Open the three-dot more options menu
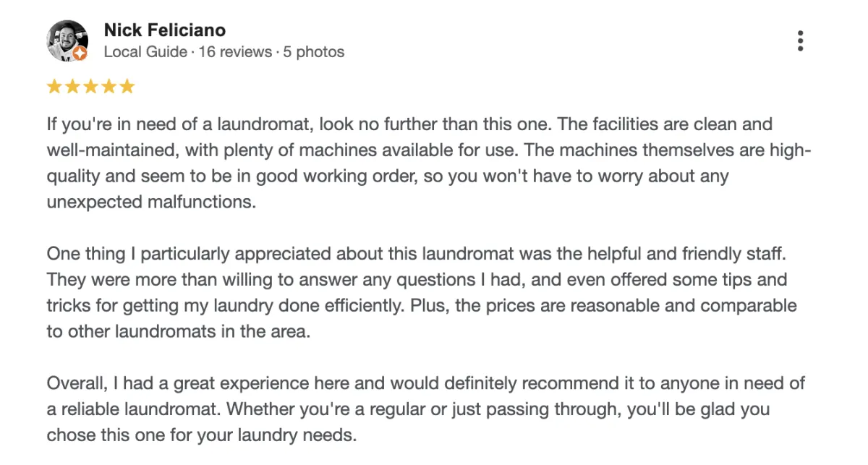Viewport: 868px width, 465px height. tap(800, 40)
